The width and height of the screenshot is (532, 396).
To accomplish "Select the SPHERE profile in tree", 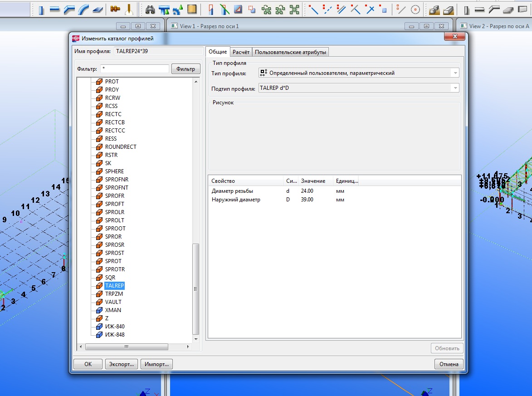I will (x=114, y=171).
